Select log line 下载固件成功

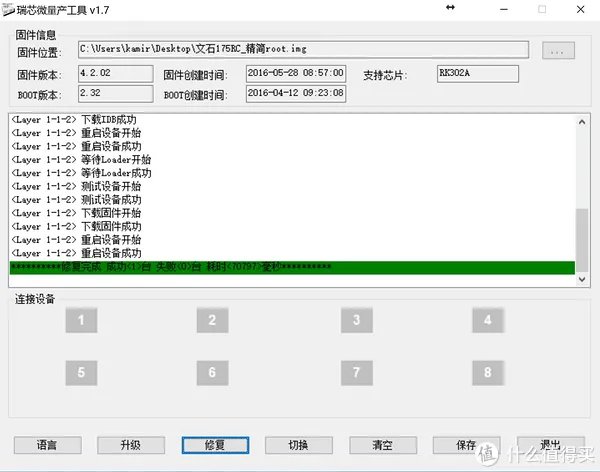[x=76, y=227]
